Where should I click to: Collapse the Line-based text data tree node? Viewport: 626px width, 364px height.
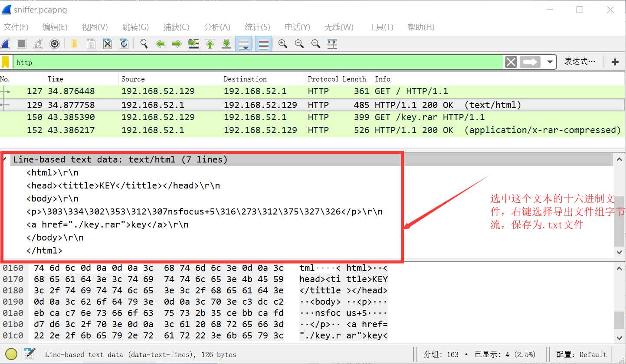coord(5,159)
